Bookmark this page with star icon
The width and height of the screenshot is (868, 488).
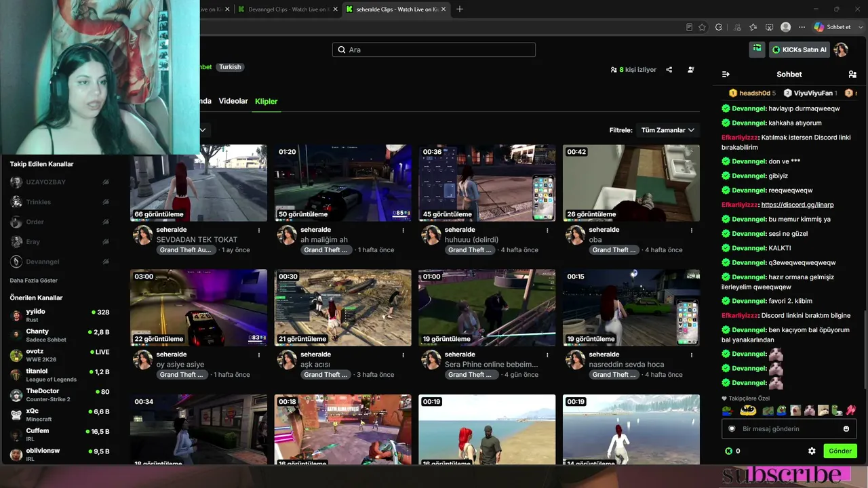click(x=702, y=27)
